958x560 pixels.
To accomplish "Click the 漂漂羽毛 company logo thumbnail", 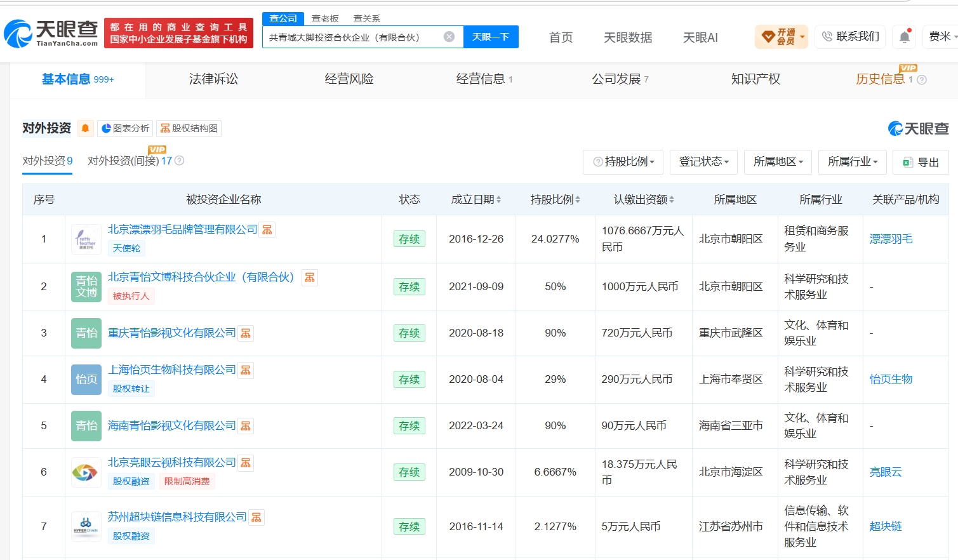I will coord(86,239).
